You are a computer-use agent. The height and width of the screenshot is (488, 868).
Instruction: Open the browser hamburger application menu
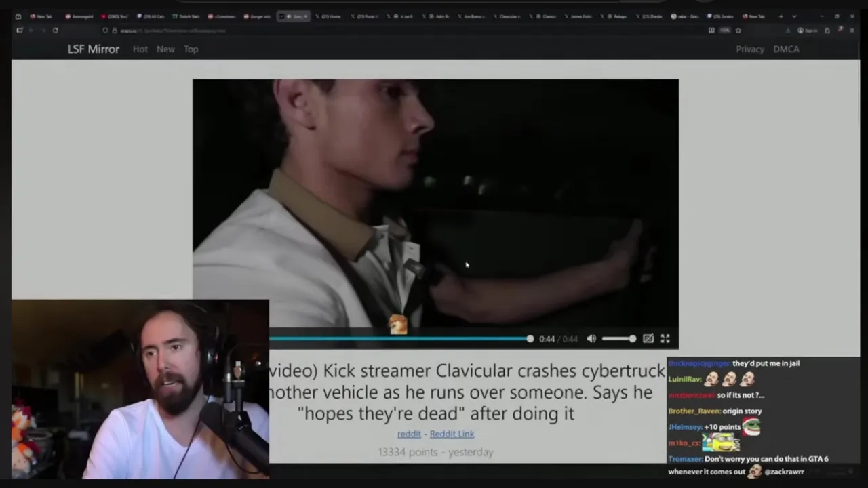(x=852, y=30)
